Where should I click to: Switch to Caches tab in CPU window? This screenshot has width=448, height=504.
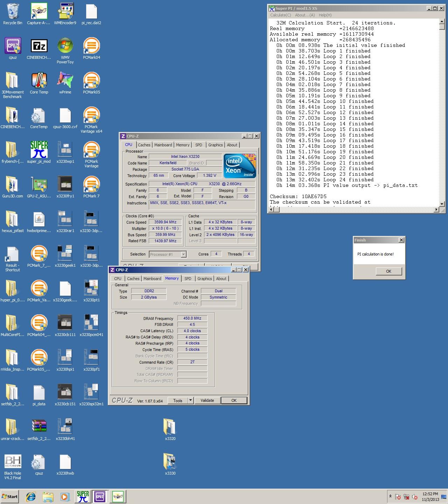(144, 145)
